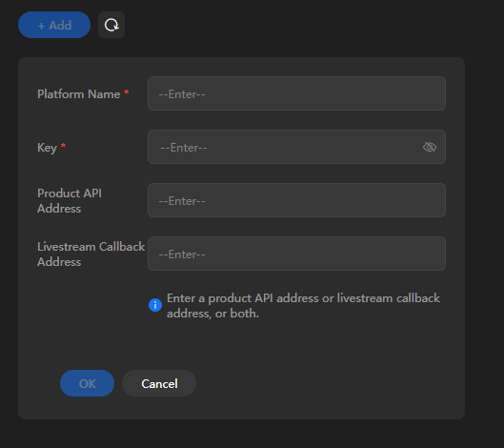The image size is (504, 448).
Task: Toggle Key visibility with the eye icon
Action: pos(430,147)
